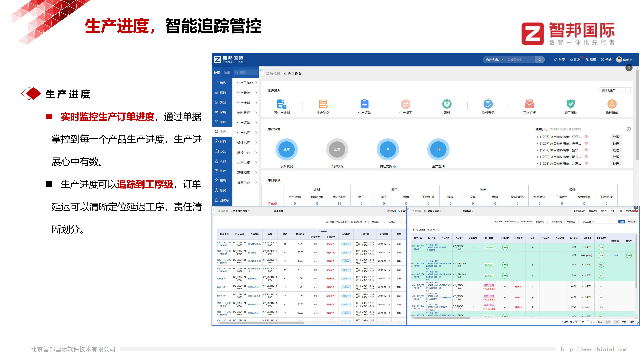This screenshot has height=362, width=644.
Task: Click the 100% 合格率 ring
Action: (x=629, y=256)
